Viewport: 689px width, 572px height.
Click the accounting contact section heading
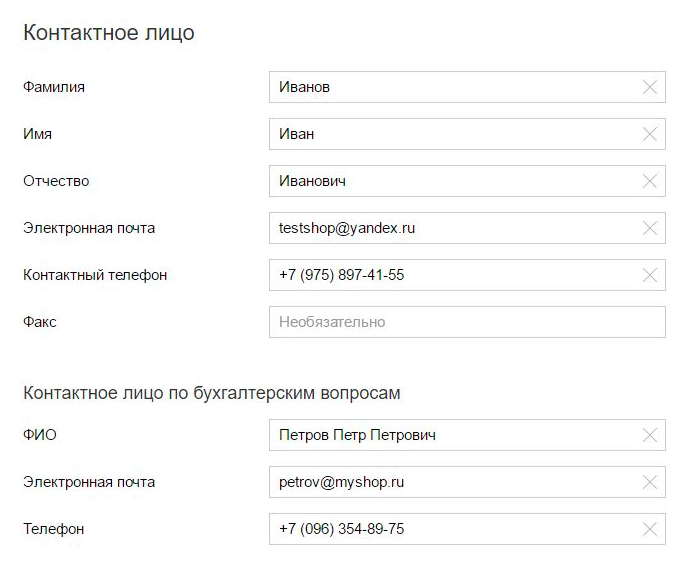click(x=211, y=393)
